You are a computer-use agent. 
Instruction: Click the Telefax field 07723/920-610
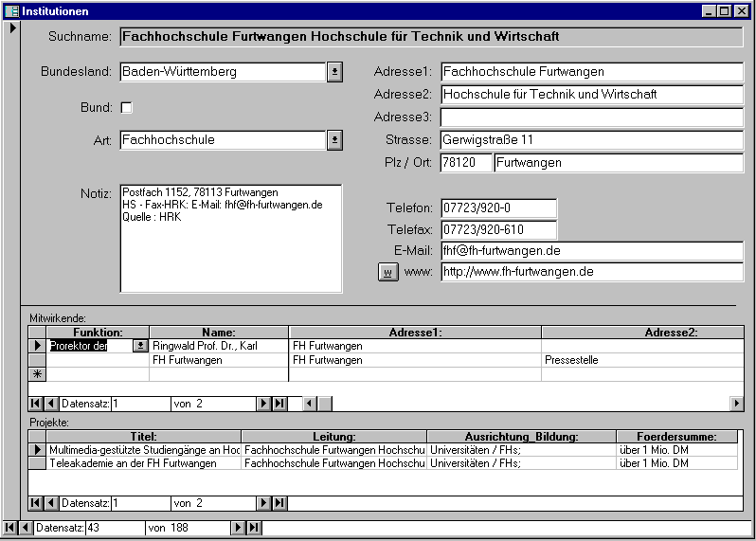pos(499,229)
